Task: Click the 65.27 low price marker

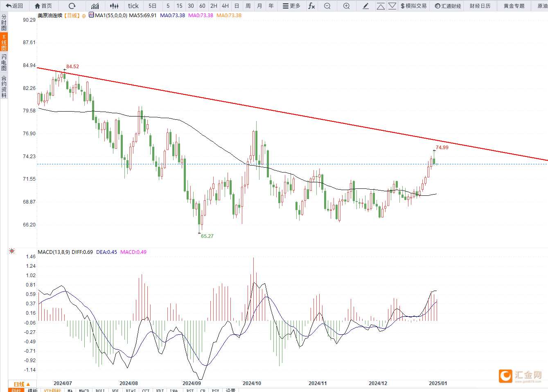Action: click(207, 236)
